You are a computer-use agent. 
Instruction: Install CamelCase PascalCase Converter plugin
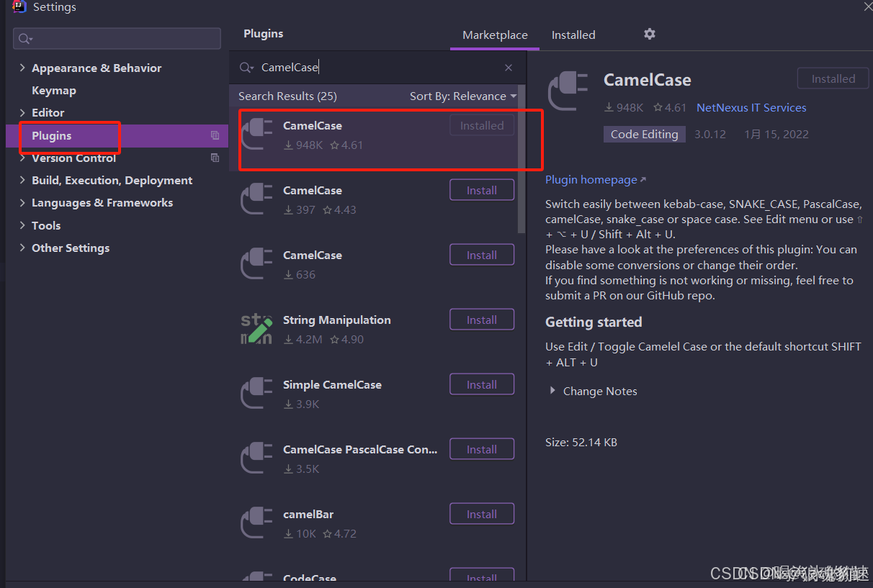click(482, 449)
